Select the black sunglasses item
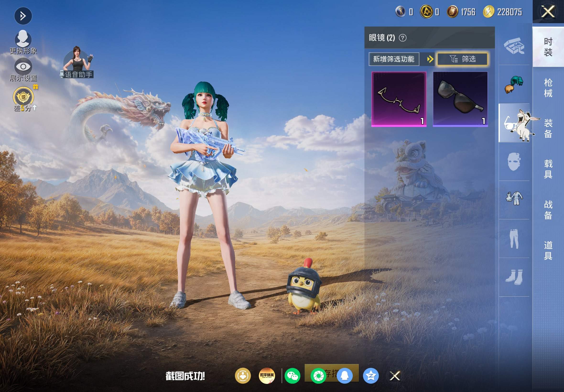Viewport: 564px width, 392px height. tap(460, 99)
